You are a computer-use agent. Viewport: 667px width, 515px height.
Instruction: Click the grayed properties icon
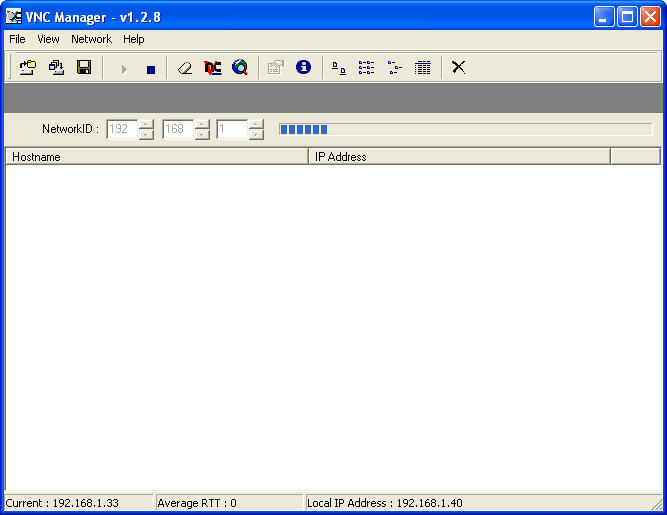click(276, 67)
